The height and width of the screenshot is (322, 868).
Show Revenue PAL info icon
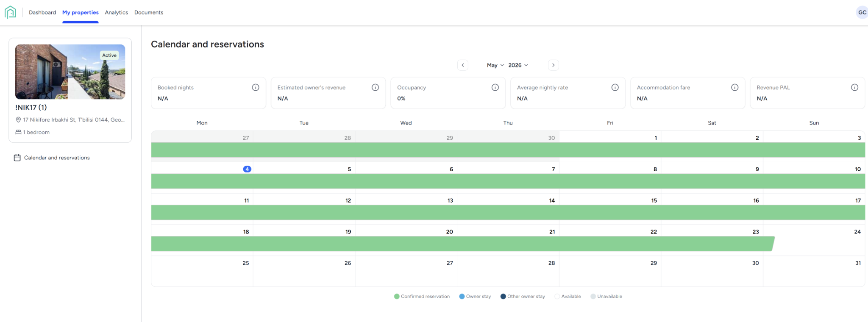click(x=855, y=87)
